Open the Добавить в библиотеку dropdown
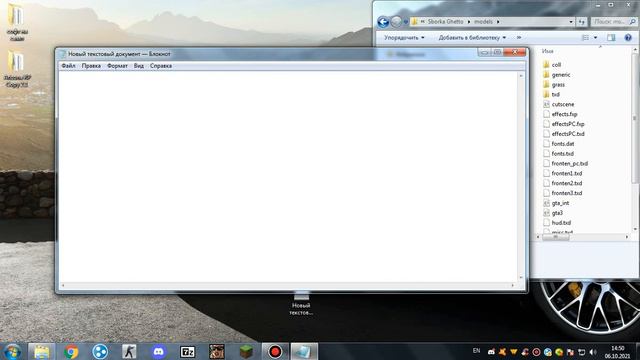The height and width of the screenshot is (360, 640). (x=472, y=38)
